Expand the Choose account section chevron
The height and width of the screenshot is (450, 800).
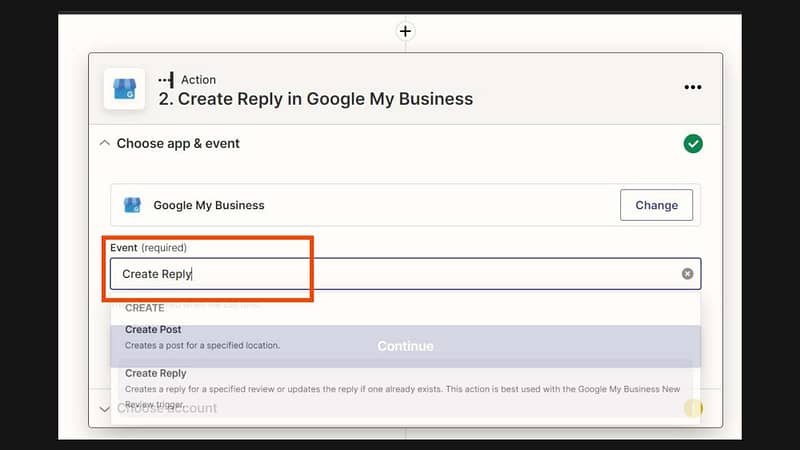(105, 409)
